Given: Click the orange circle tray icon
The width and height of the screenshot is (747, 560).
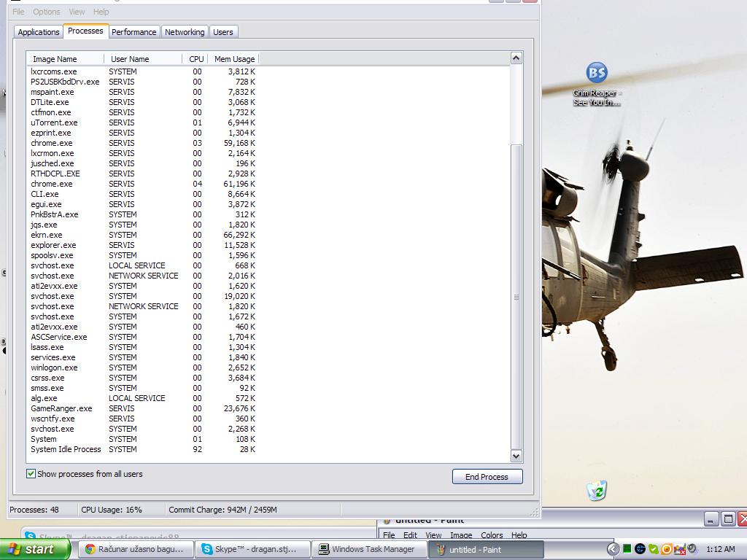Looking at the screenshot, I should (667, 549).
